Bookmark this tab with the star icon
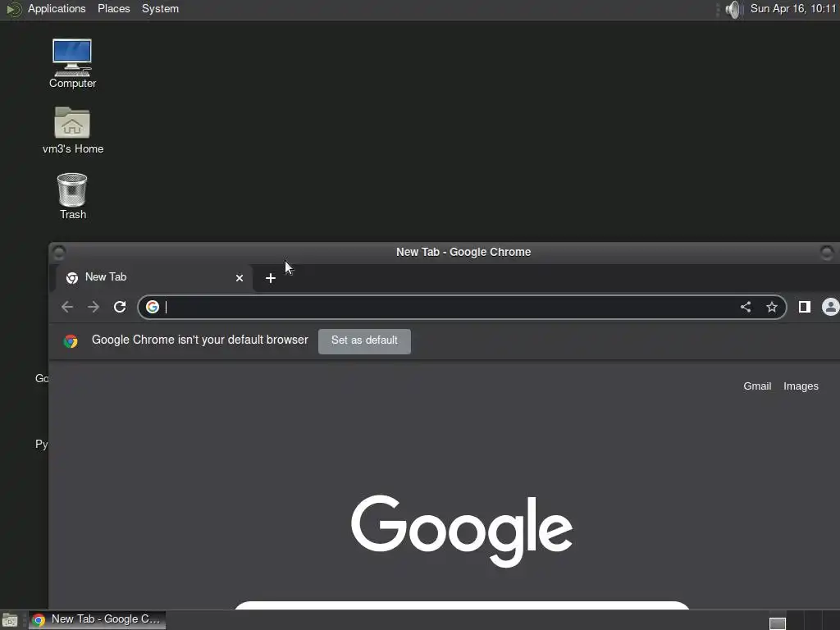The image size is (840, 630). click(x=771, y=307)
